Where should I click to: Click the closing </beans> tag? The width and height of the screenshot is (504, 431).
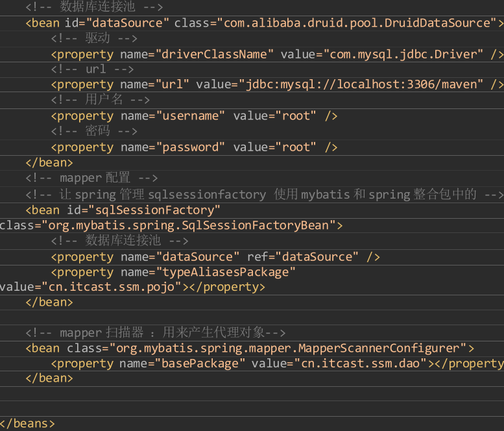coord(27,424)
